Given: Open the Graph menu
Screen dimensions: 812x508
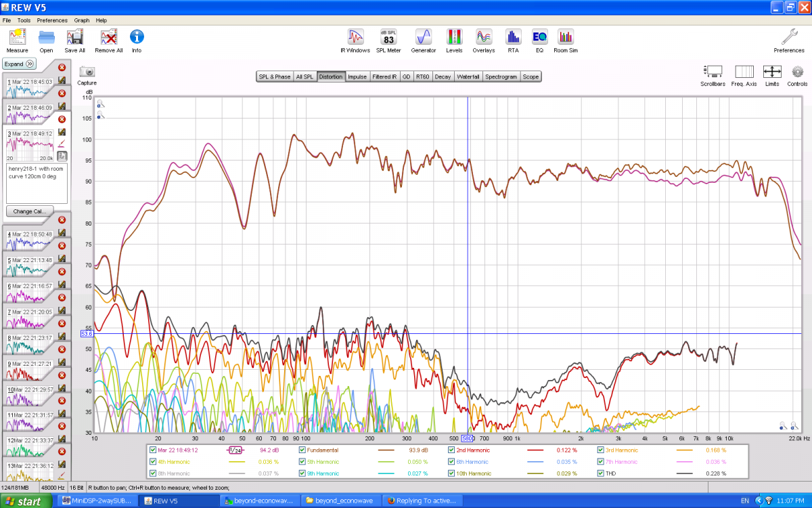Looking at the screenshot, I should coord(81,20).
